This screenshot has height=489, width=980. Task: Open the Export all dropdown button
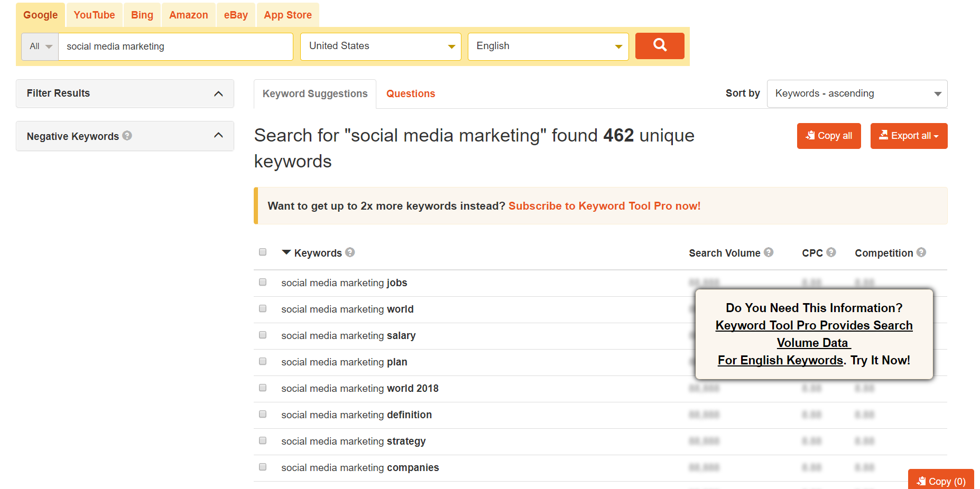(x=909, y=136)
